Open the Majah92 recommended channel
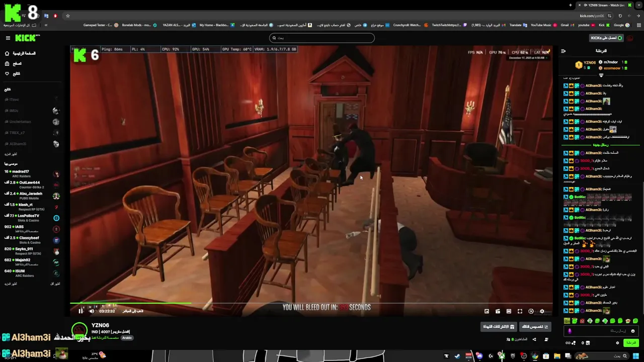 32,262
